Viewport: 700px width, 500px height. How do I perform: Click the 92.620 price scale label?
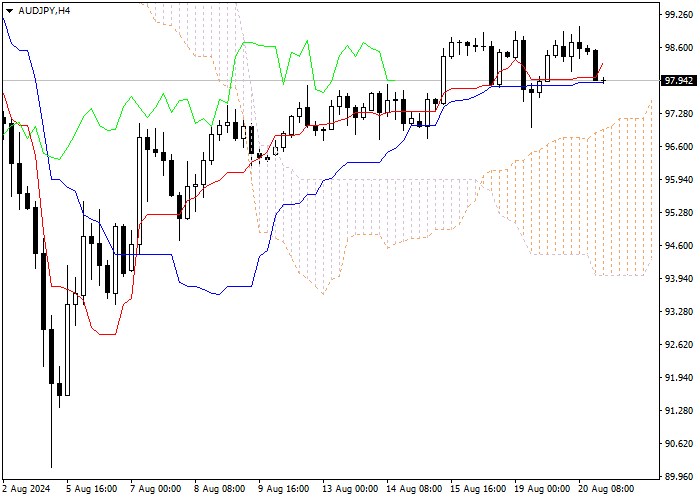pyautogui.click(x=679, y=345)
